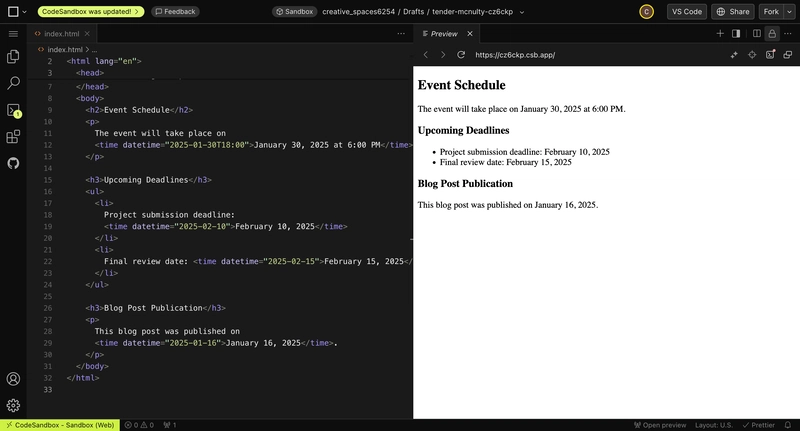Open the Explorer files icon in sidebar
Viewport: 800px width, 431px height.
[13, 57]
